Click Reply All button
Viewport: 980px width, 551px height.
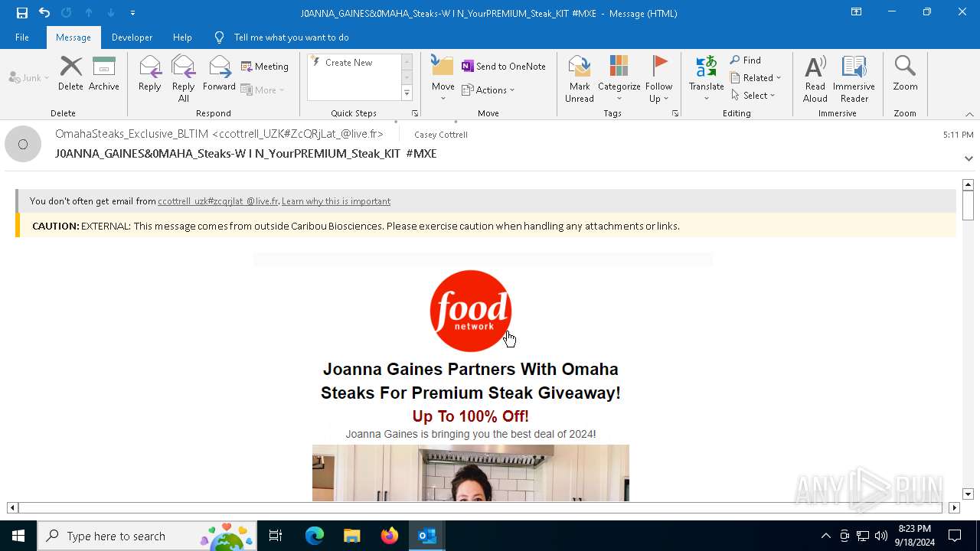183,79
